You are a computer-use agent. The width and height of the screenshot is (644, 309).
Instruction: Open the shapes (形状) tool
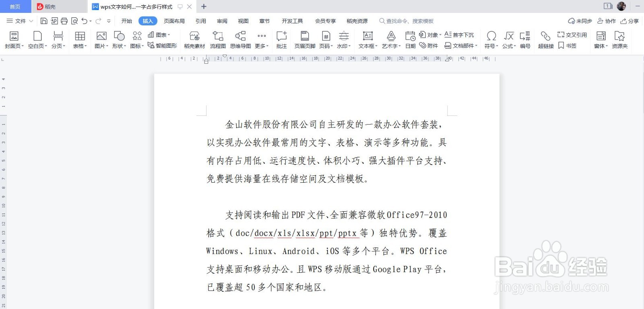(x=119, y=40)
